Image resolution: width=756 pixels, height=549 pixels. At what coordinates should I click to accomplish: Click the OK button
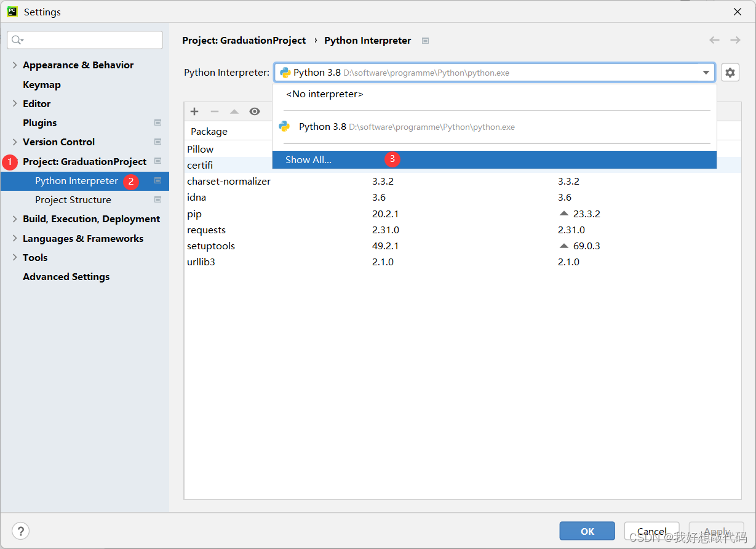pos(587,531)
